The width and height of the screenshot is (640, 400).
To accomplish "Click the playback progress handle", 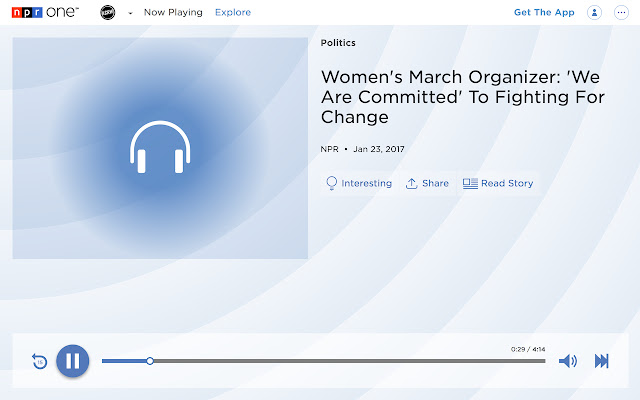I will tap(150, 361).
